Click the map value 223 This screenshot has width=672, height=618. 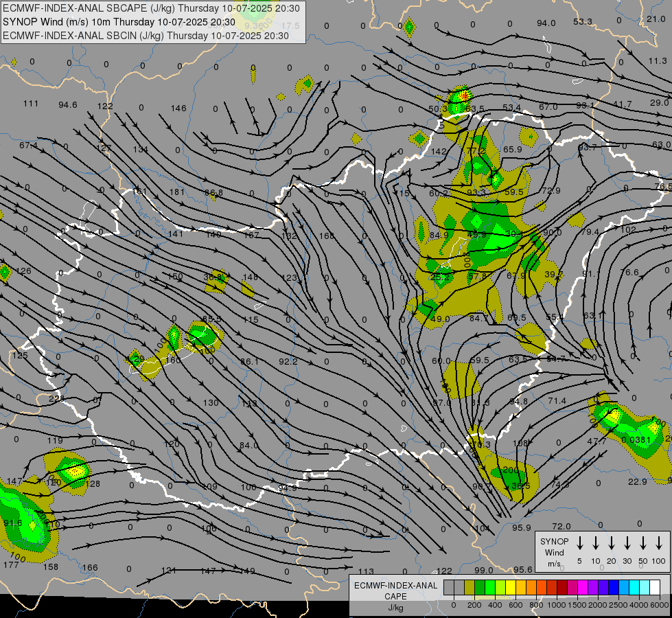pos(56,398)
